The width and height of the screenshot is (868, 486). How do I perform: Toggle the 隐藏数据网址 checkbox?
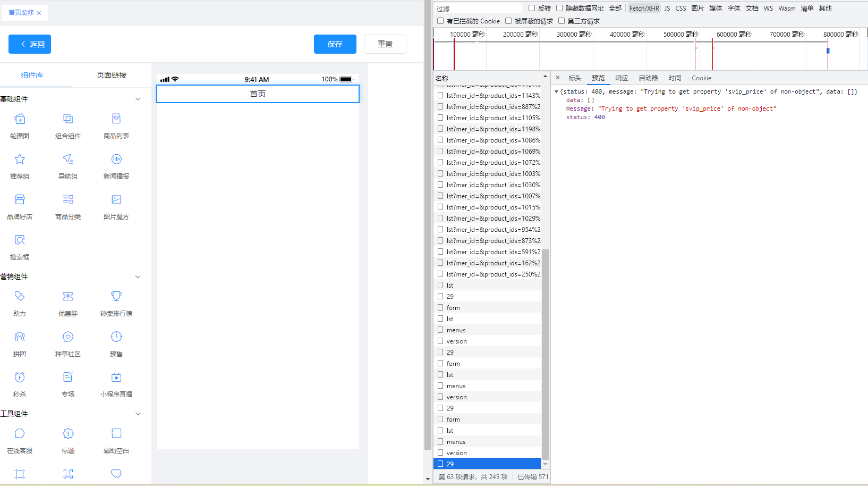click(559, 8)
